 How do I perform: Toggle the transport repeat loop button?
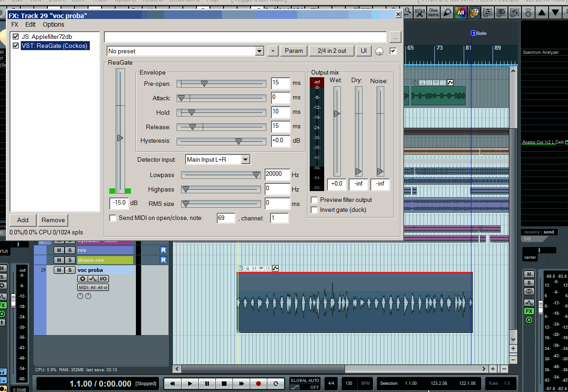tap(275, 384)
